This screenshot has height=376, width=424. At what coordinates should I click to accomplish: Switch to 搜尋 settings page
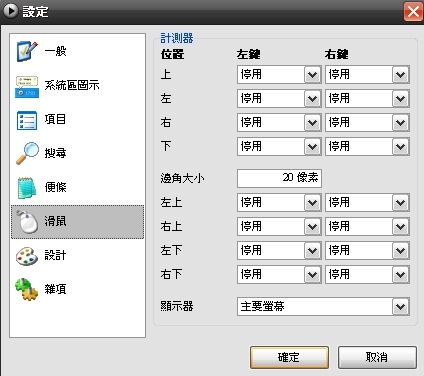(78, 154)
